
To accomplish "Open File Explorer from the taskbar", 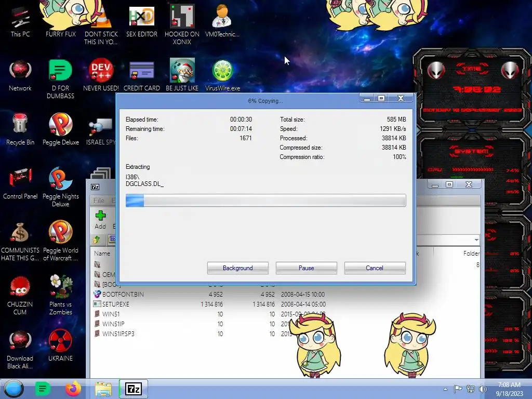I will pos(103,389).
